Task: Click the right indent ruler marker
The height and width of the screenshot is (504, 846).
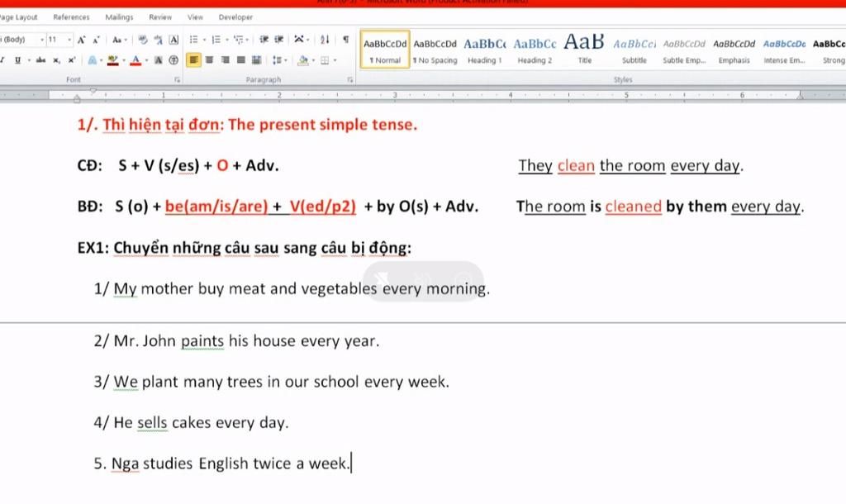Action: click(800, 96)
